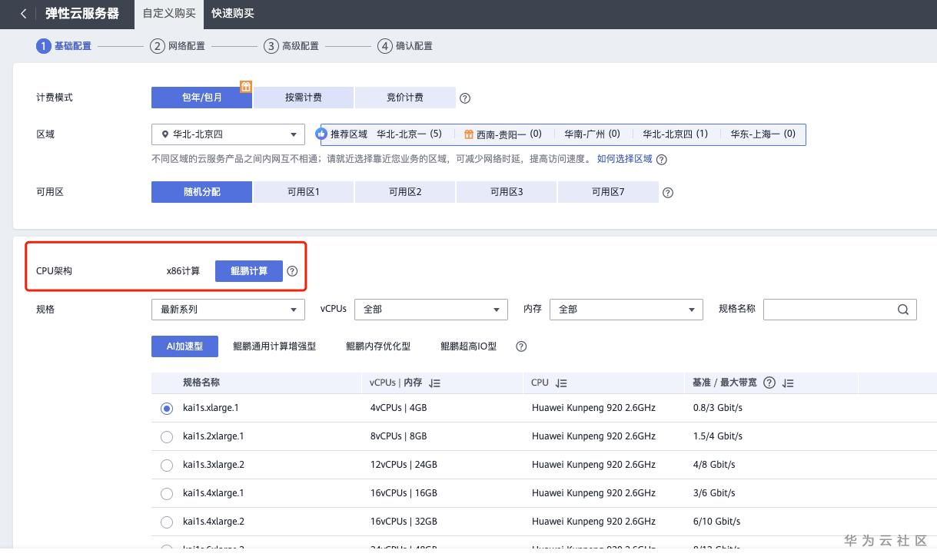
Task: Click the back arrow beside 弹性云服务器
Action: click(x=24, y=14)
